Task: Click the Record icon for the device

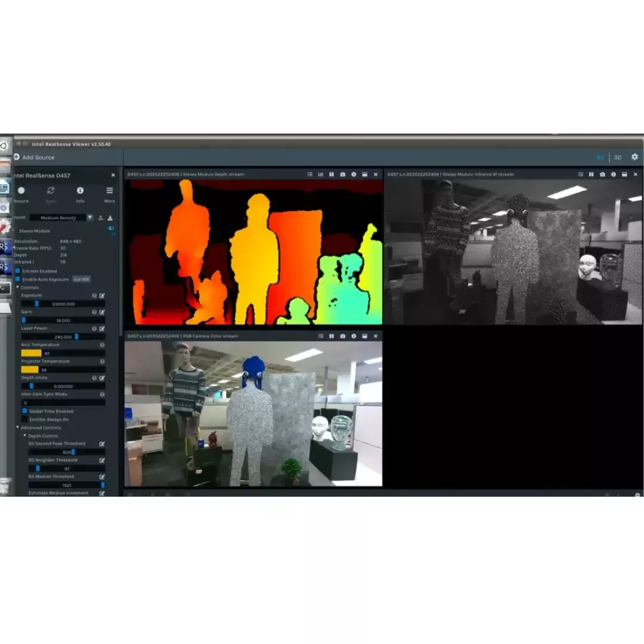Action: click(21, 191)
